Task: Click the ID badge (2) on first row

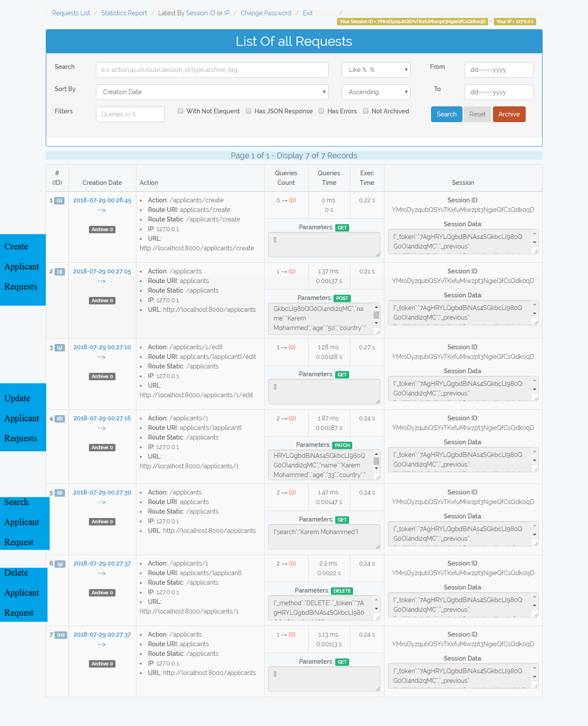Action: 59,201
